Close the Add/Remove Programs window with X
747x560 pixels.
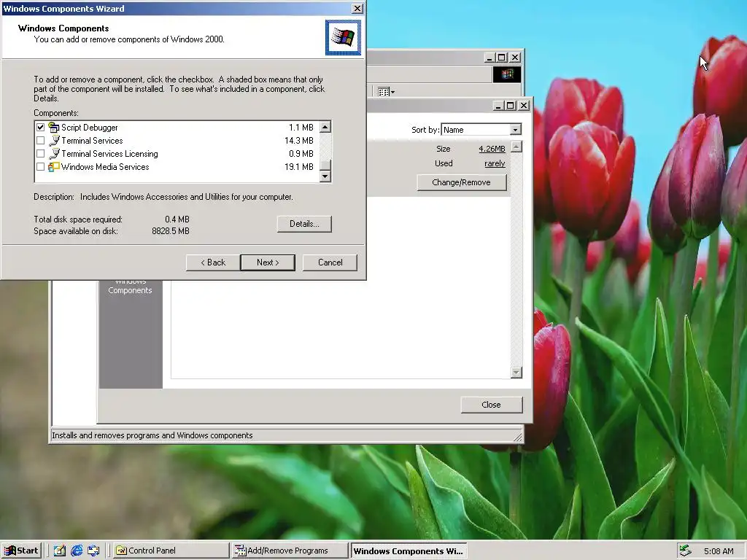click(x=524, y=106)
